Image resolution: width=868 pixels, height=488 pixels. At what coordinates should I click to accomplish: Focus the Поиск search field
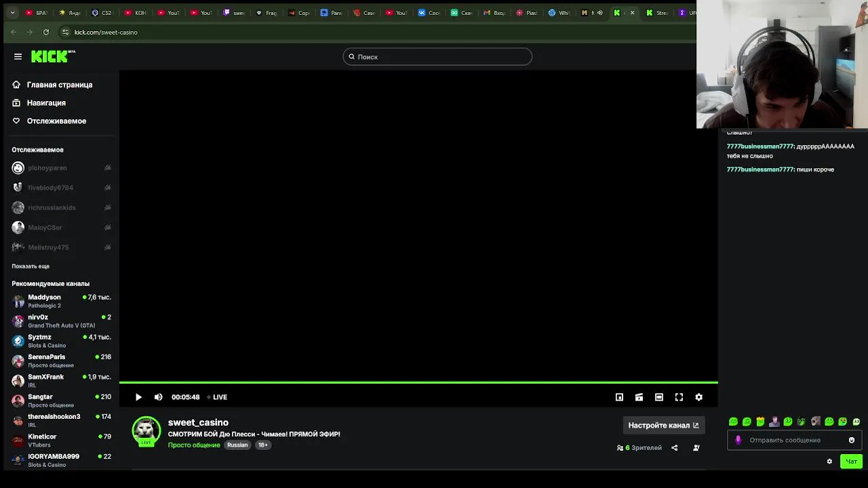pyautogui.click(x=437, y=57)
